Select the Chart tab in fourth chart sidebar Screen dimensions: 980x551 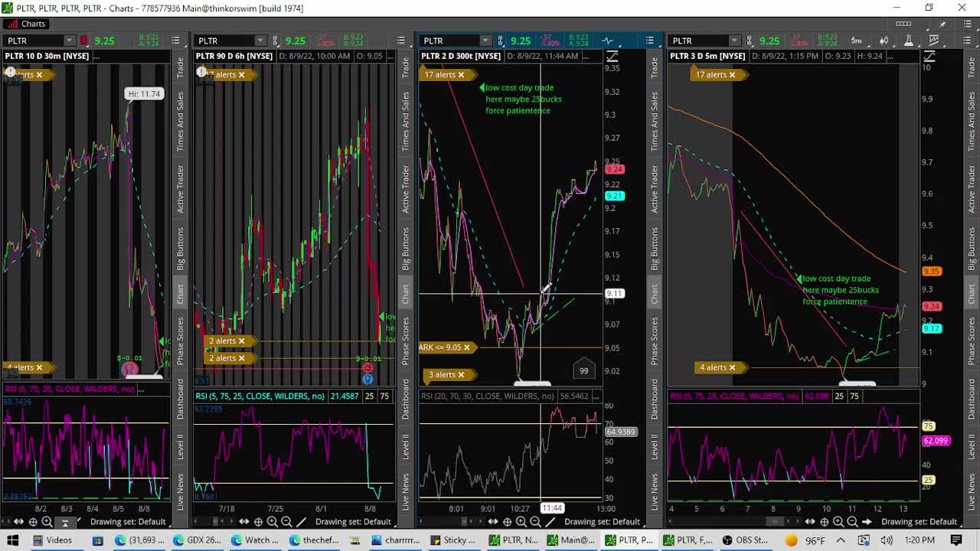972,294
